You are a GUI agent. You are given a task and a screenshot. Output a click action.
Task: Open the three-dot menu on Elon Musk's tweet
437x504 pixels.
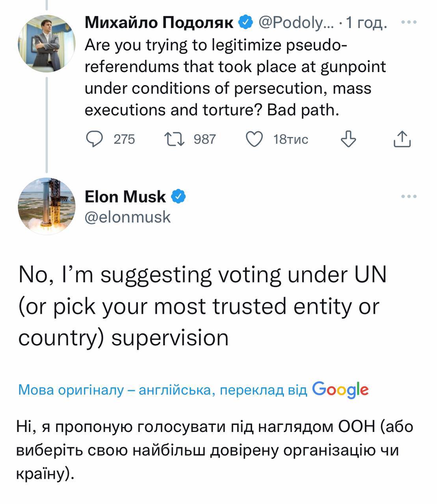[x=409, y=196]
